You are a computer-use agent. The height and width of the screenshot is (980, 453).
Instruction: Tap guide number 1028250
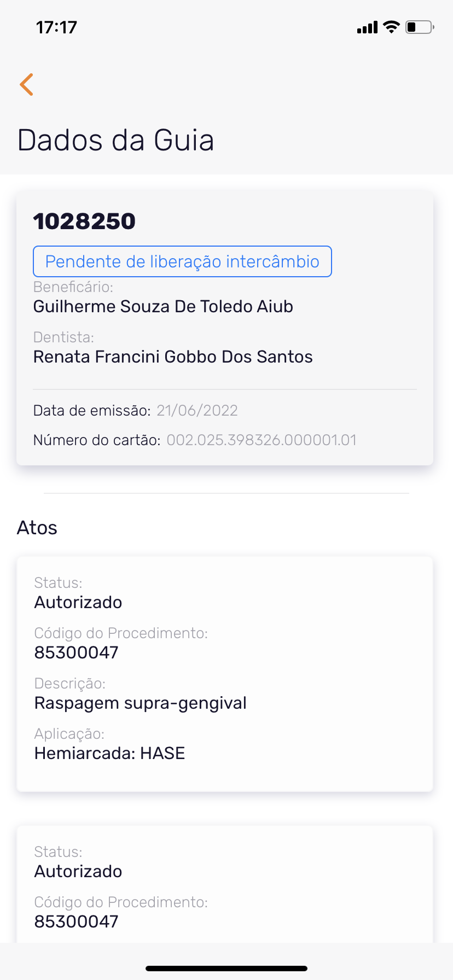[84, 221]
